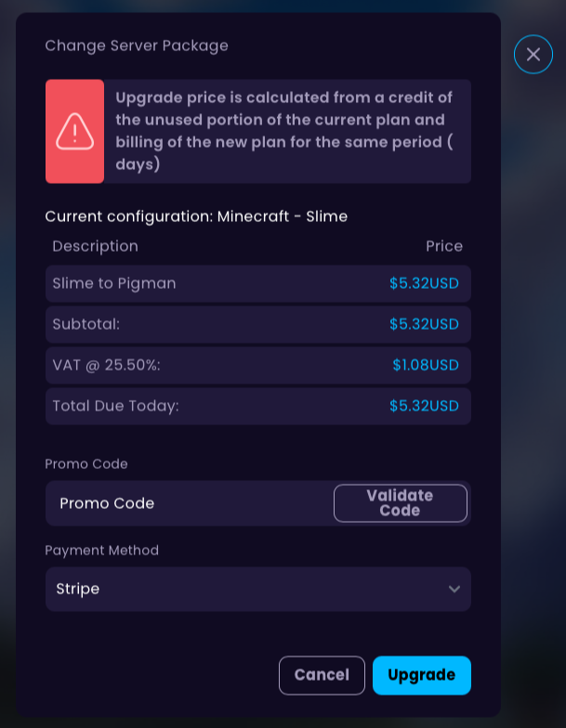Expand the Stripe selector chevron arrow
The height and width of the screenshot is (728, 566).
pos(454,589)
